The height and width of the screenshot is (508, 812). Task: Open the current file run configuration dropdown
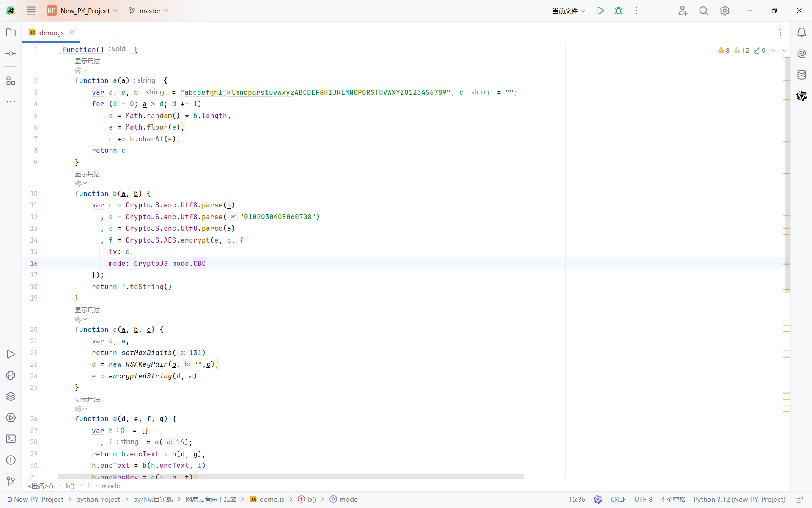pyautogui.click(x=568, y=11)
